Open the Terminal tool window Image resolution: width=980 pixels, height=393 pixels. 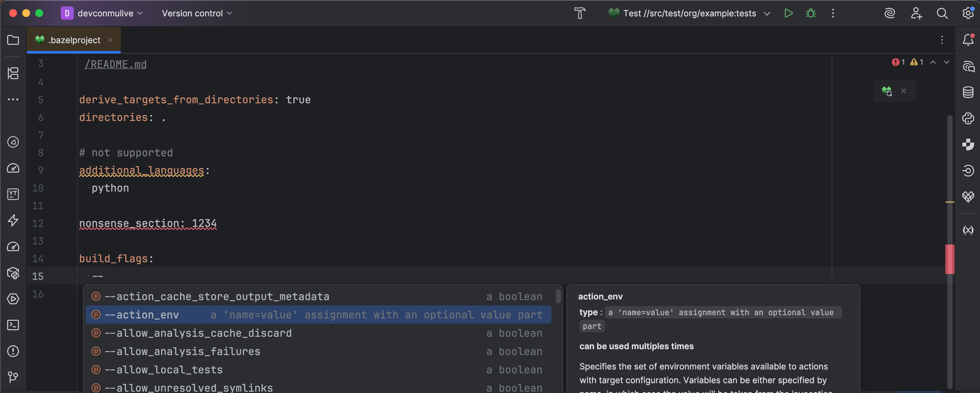pos(13,325)
